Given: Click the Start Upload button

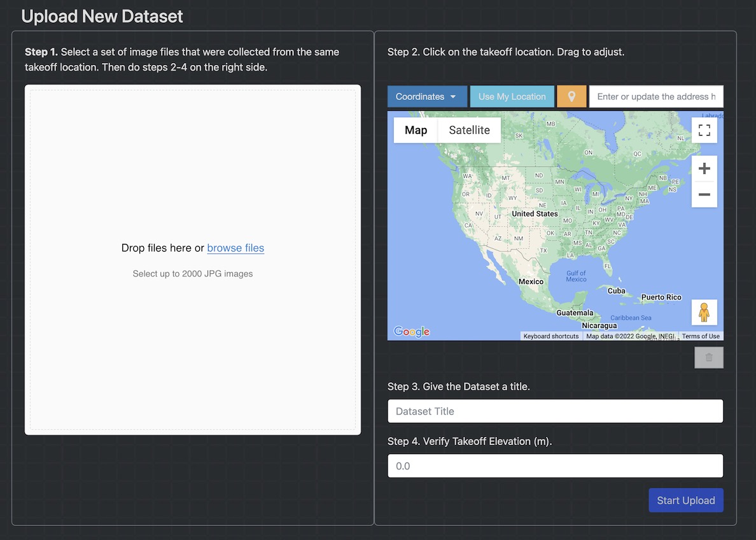Looking at the screenshot, I should 685,501.
